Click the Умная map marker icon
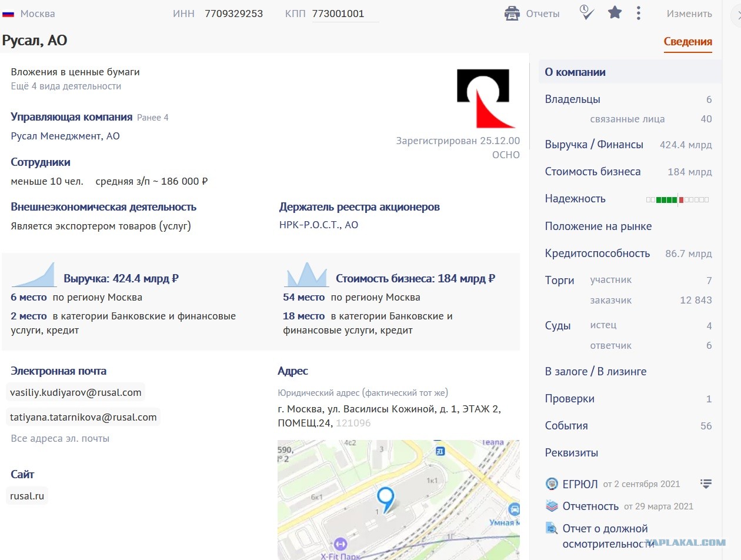 tap(514, 509)
